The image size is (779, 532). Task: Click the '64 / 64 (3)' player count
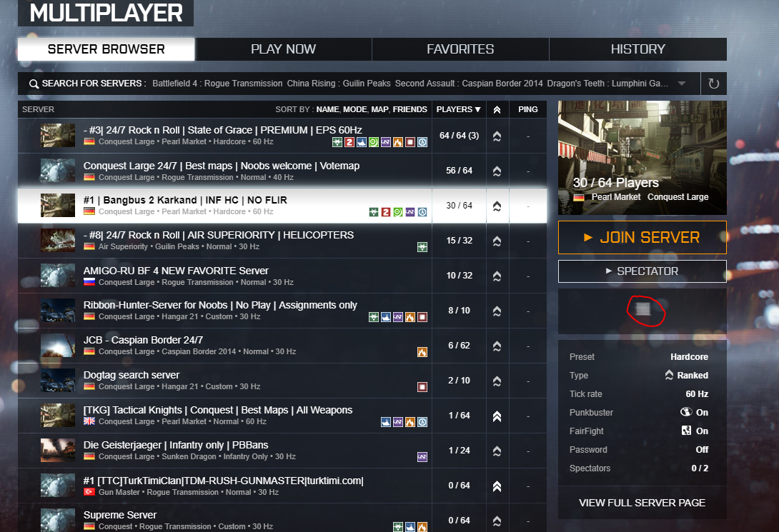459,136
